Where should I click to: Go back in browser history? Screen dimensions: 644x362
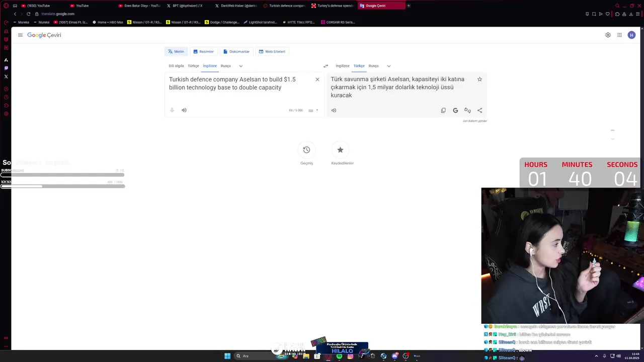pos(15,14)
